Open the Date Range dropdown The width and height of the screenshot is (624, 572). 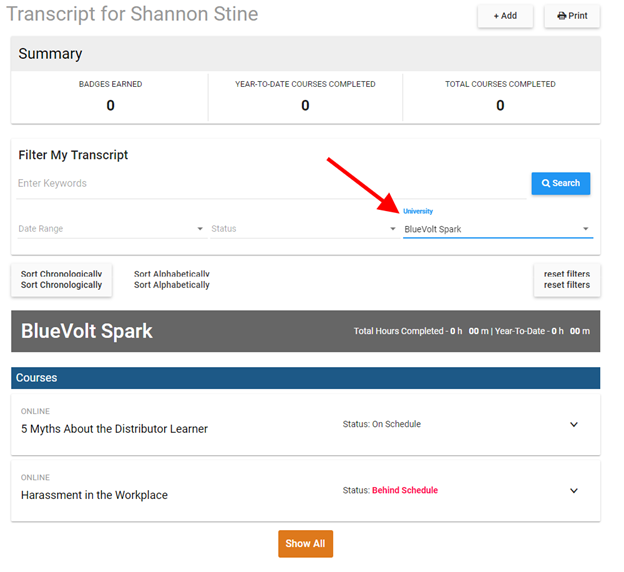(x=111, y=229)
